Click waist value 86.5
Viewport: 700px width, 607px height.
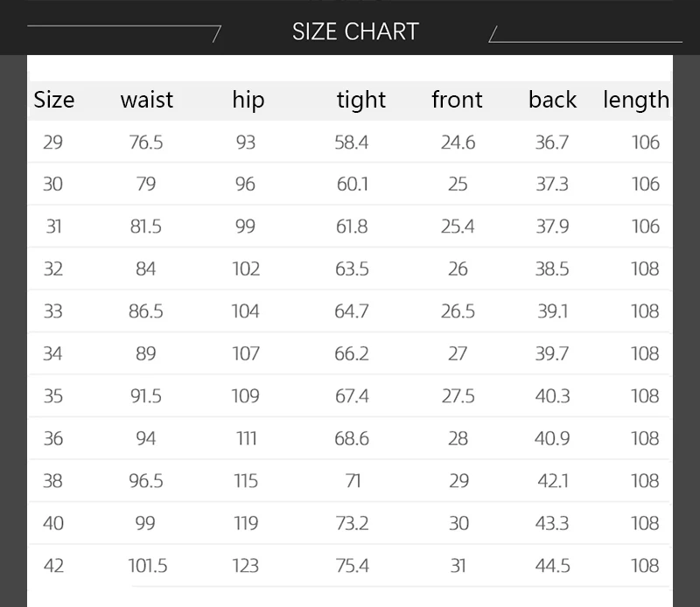click(x=146, y=311)
